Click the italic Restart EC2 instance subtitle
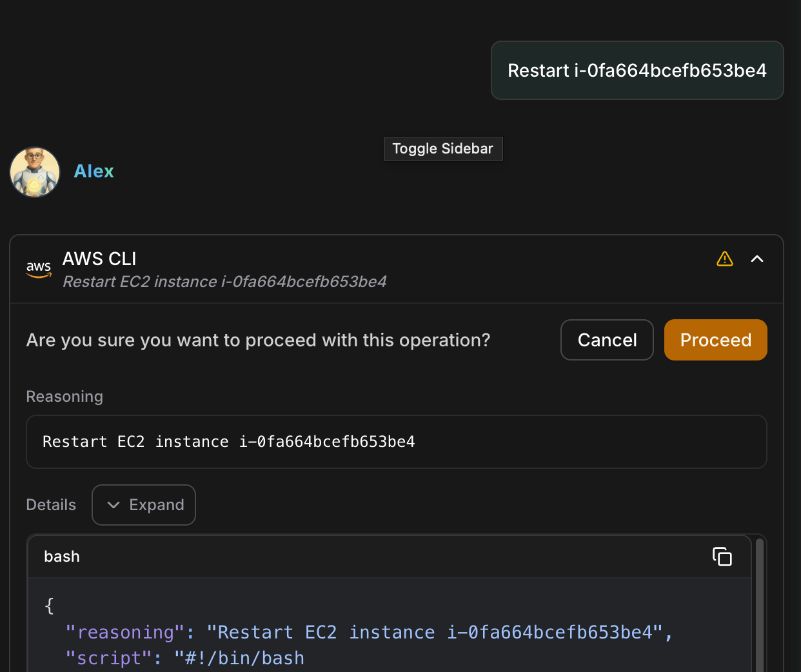Screen dimensions: 801x672 (x=224, y=282)
